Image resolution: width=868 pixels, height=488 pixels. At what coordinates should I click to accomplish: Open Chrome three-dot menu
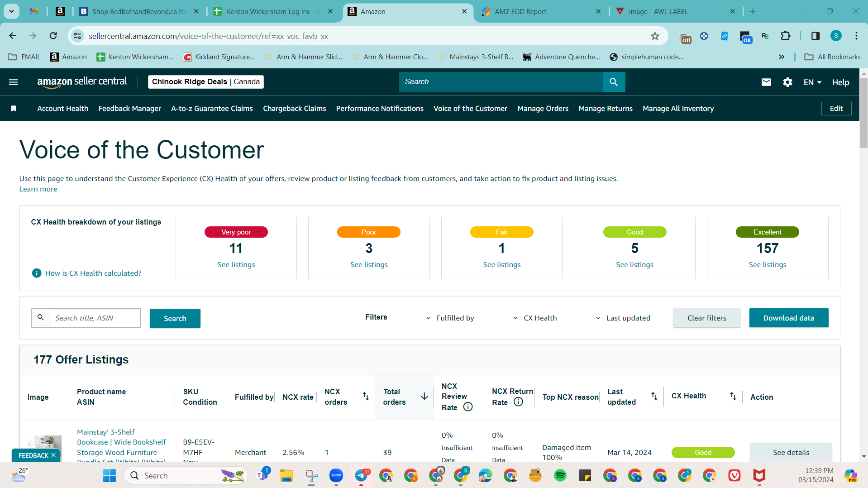click(856, 36)
